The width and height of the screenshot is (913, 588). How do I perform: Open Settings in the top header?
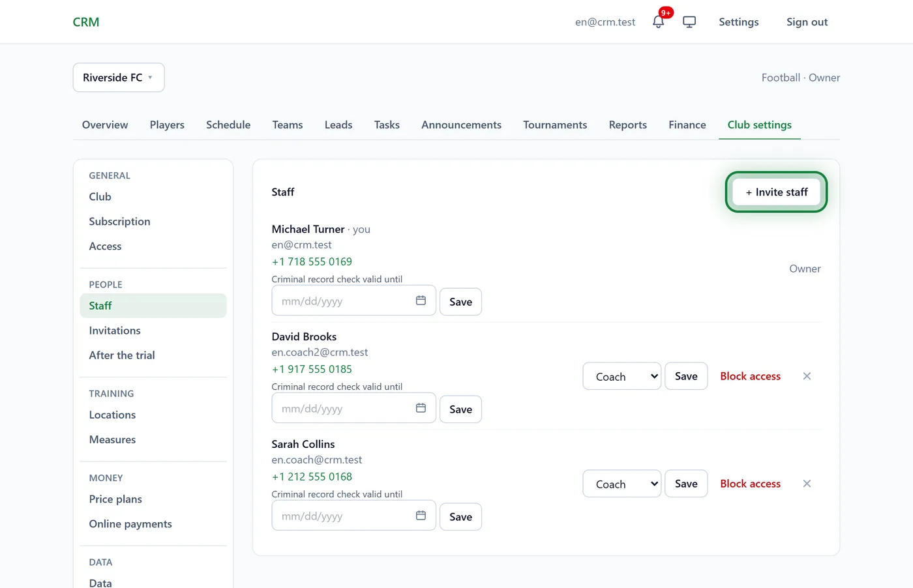(x=739, y=22)
